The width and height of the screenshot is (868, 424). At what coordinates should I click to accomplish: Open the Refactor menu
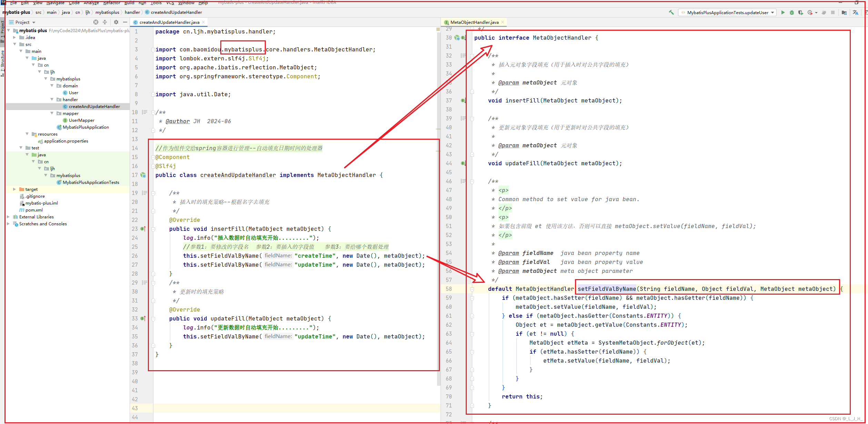point(112,3)
